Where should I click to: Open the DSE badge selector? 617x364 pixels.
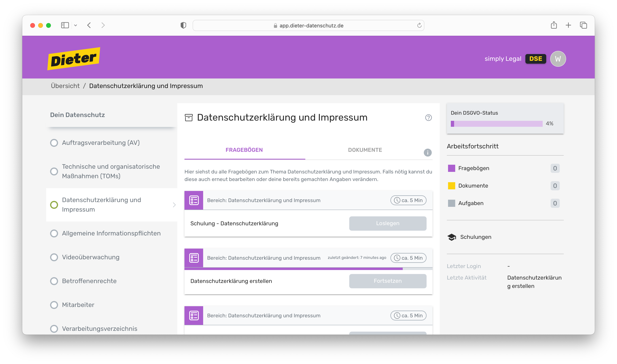(x=536, y=59)
